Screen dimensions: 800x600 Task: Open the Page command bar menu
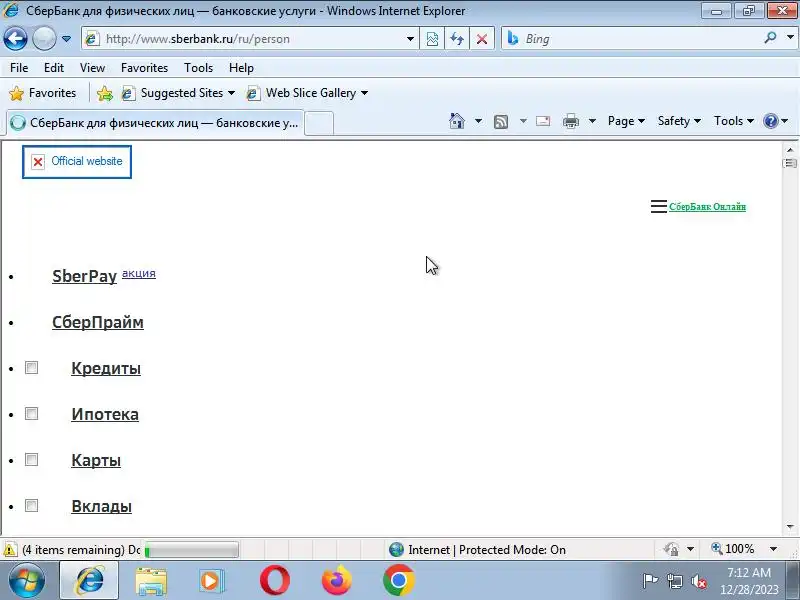pyautogui.click(x=626, y=121)
